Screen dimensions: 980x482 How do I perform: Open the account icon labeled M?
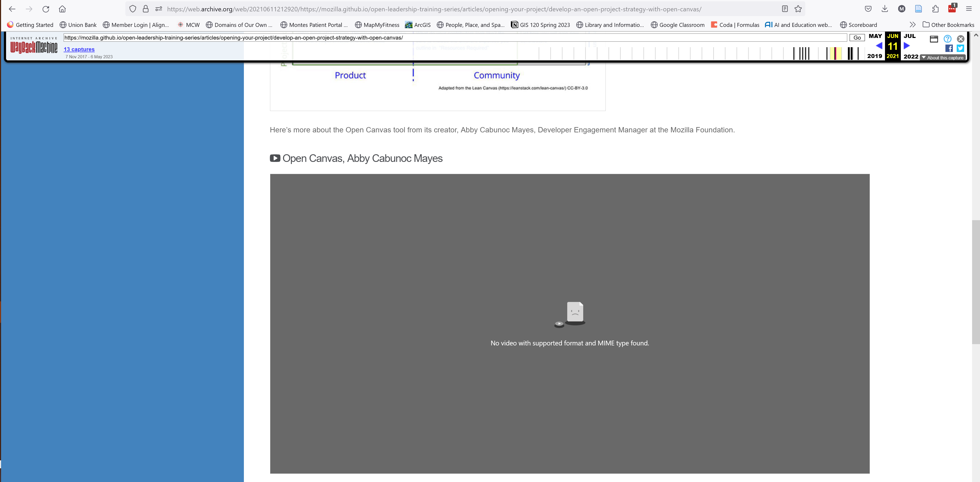[x=902, y=9]
